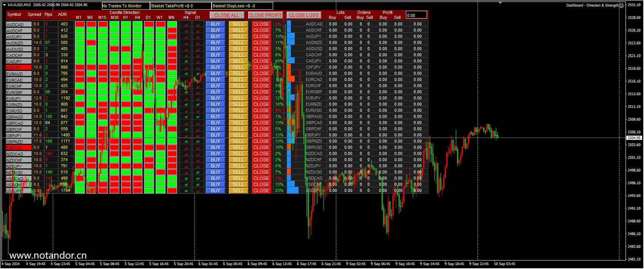The height and width of the screenshot is (269, 644).
Task: Click the EURCAD orange strength bar
Action: click(x=291, y=79)
